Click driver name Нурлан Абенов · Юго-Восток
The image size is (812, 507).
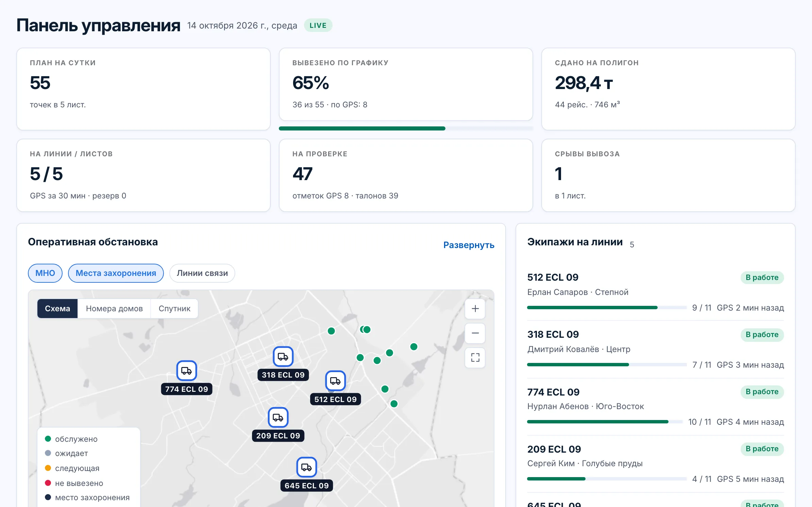point(585,406)
